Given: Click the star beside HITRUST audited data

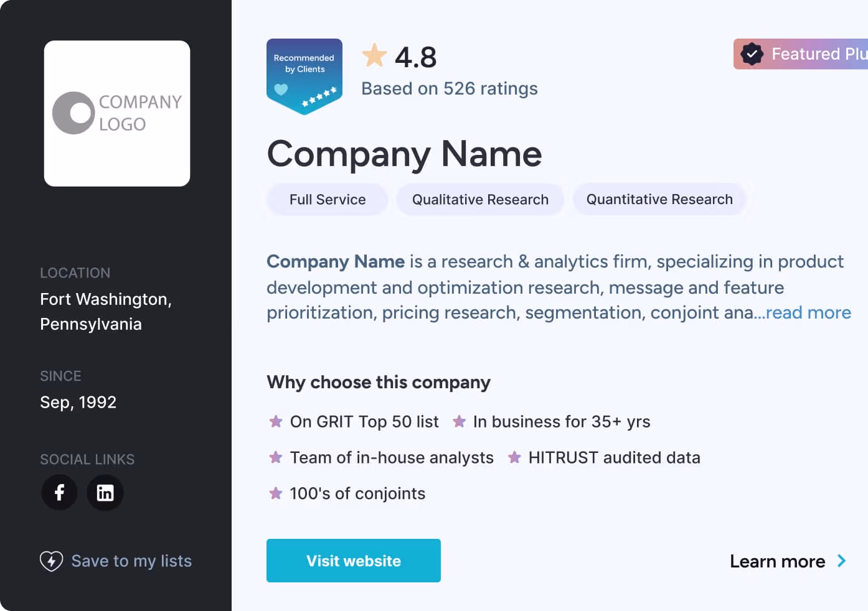Looking at the screenshot, I should (514, 458).
